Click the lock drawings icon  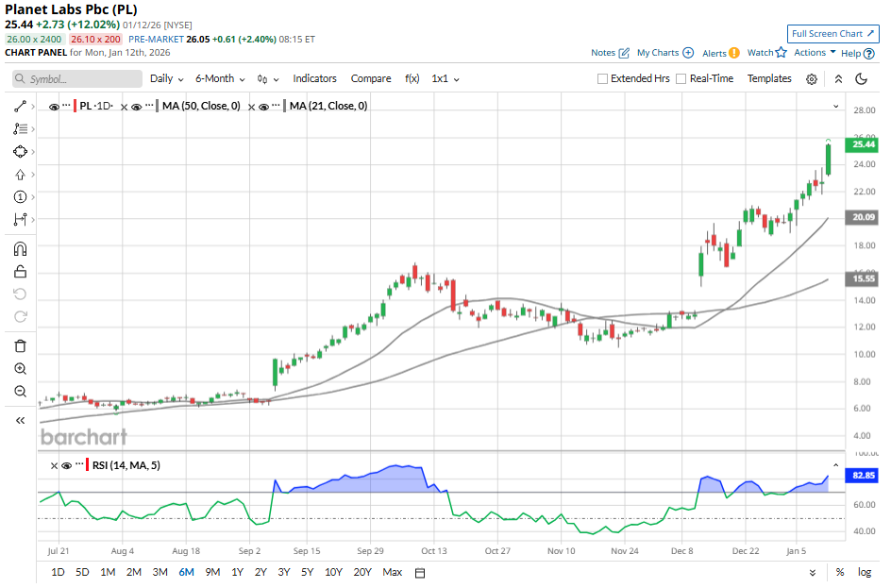20,272
